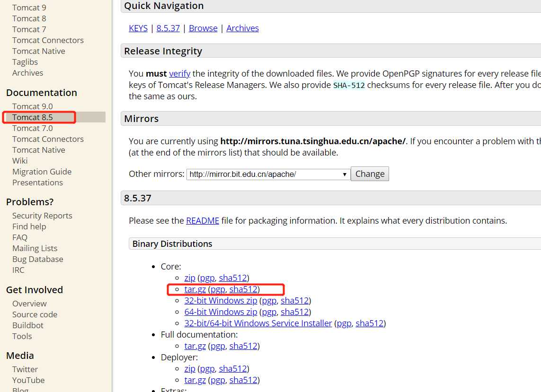Open Tomcat Native under Documentation
This screenshot has height=392, width=541.
pos(39,150)
